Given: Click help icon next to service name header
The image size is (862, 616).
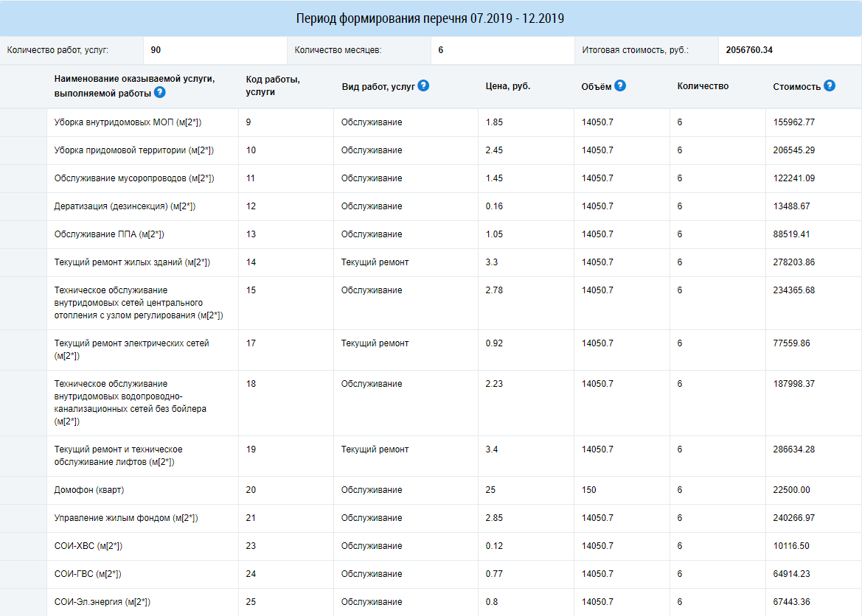Looking at the screenshot, I should click(159, 92).
